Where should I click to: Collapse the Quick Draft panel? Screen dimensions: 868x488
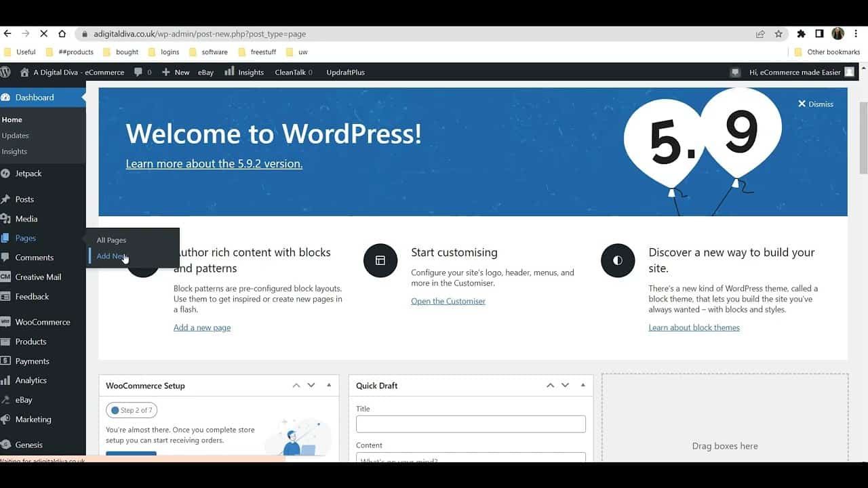click(x=583, y=385)
